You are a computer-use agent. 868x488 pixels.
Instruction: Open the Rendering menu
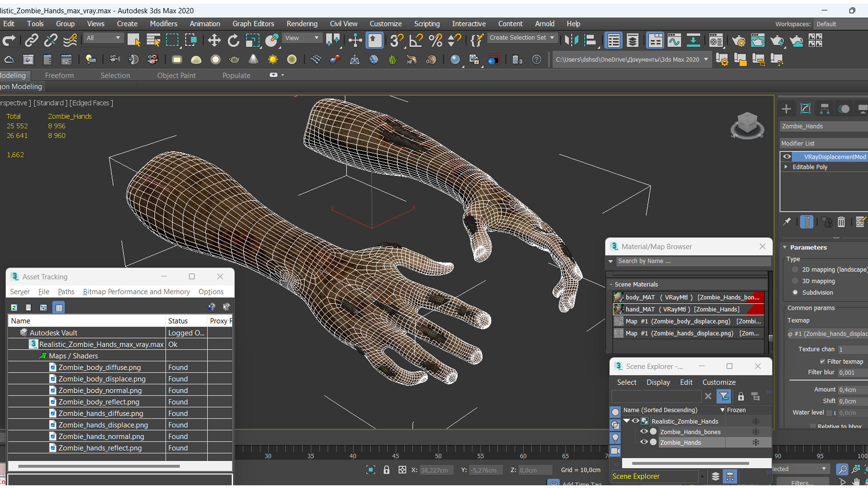pos(302,24)
